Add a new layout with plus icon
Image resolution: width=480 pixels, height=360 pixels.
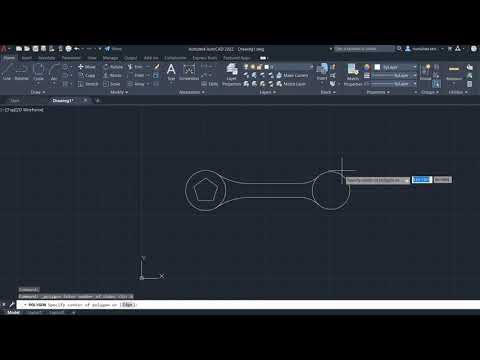pos(74,313)
